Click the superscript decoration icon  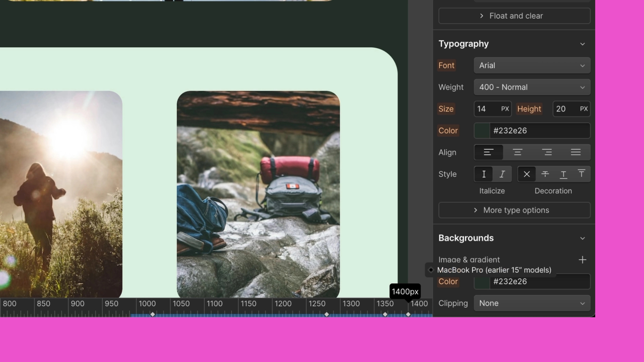tap(582, 174)
